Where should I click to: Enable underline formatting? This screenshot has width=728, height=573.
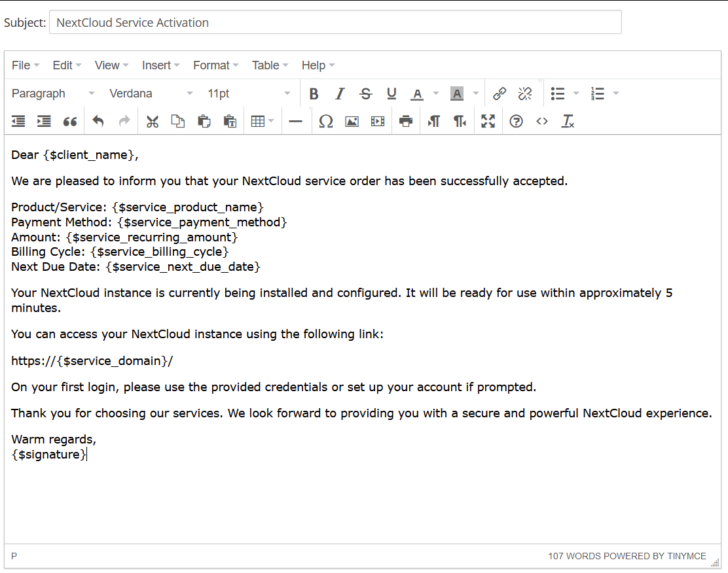[391, 94]
